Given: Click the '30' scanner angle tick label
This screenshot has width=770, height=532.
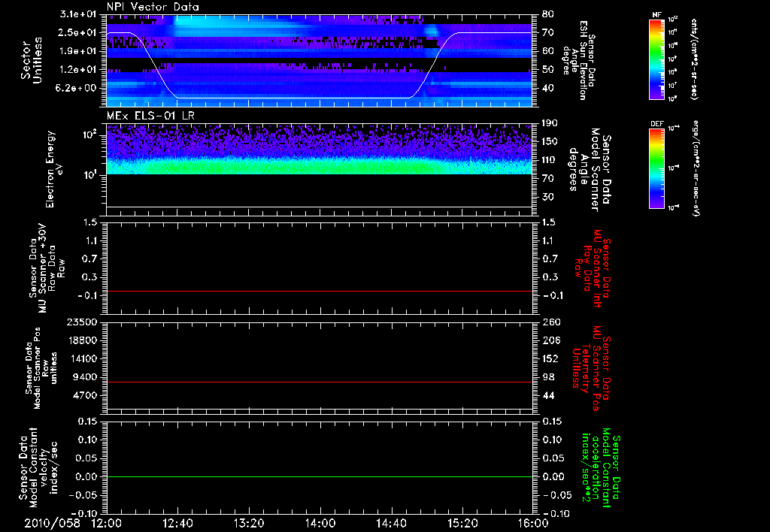Looking at the screenshot, I should [547, 198].
